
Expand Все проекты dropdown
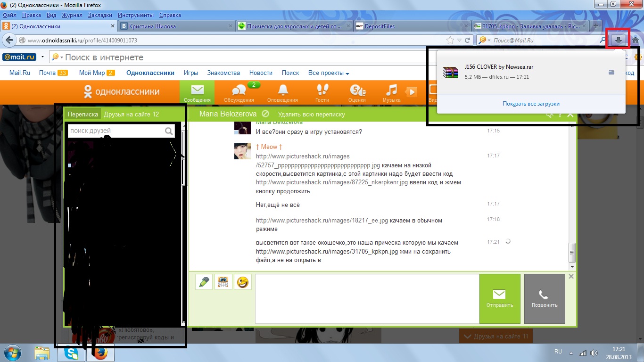[x=329, y=73]
